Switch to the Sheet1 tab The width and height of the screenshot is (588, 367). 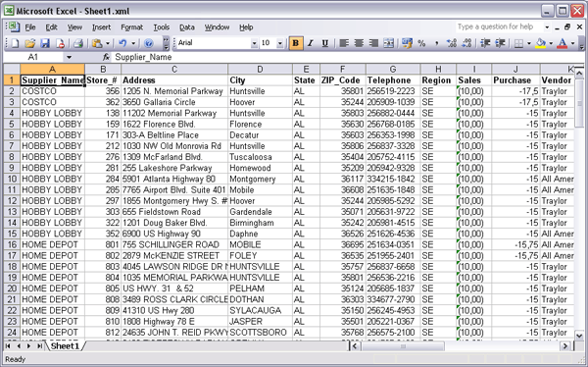[65, 346]
